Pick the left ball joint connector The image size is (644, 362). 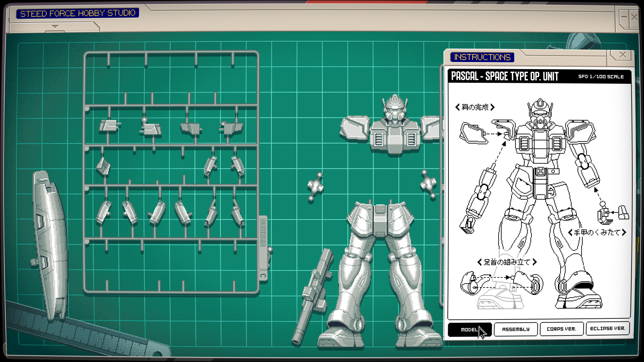pos(315,187)
